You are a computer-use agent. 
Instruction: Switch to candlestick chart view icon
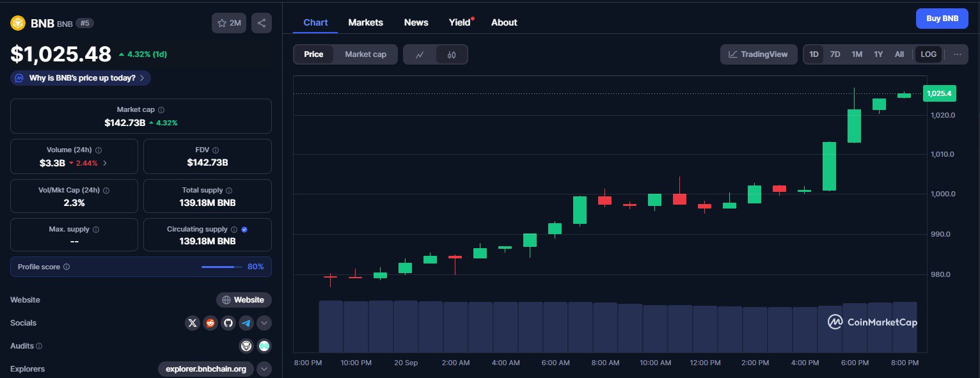tap(452, 54)
